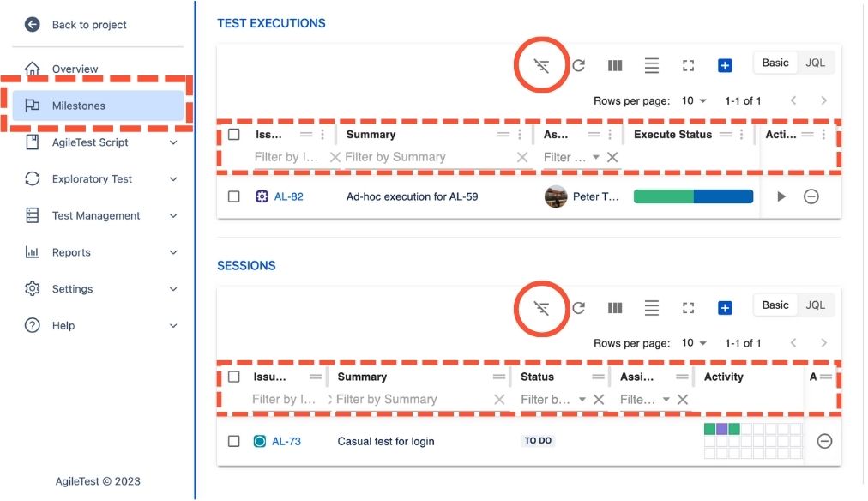
Task: Open the Rows per page dropdown
Action: pos(695,100)
